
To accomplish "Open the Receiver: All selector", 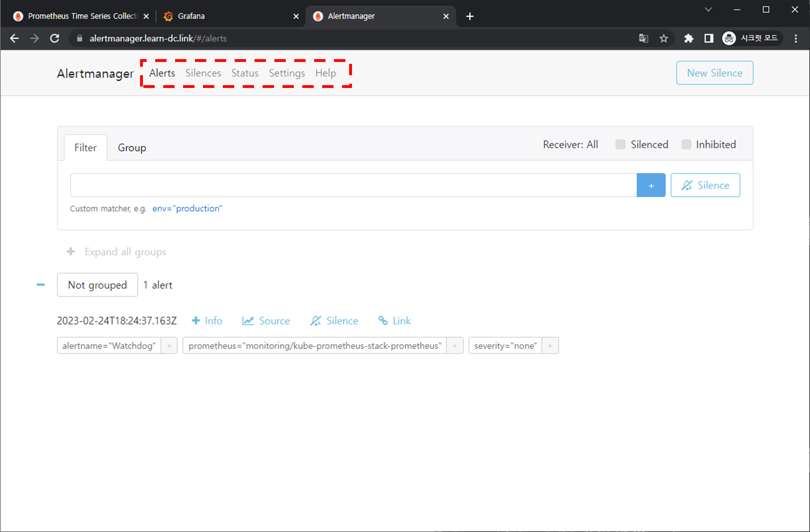I will [x=570, y=145].
